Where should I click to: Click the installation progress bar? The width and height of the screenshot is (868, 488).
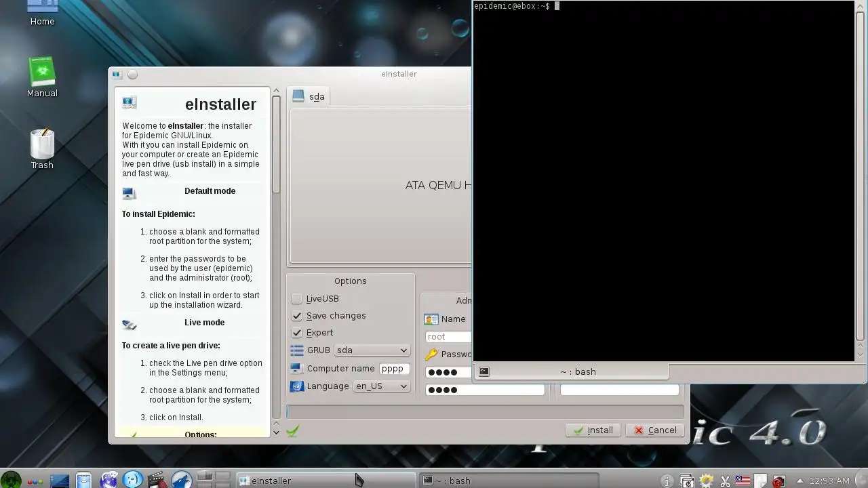coord(484,411)
